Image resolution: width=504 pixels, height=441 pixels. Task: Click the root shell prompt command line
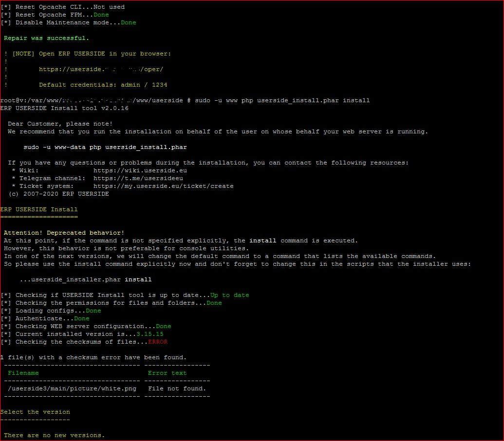[185, 101]
